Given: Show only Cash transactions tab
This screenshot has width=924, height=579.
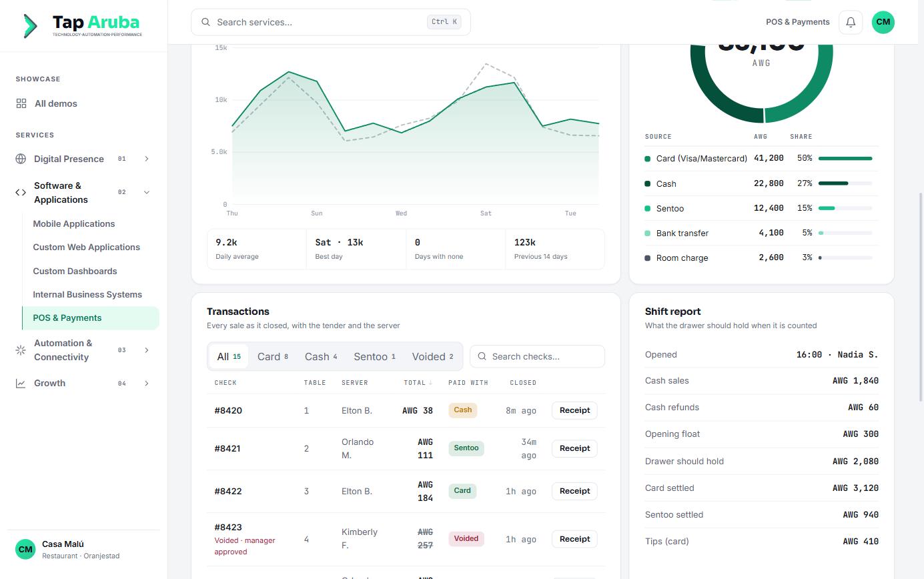Looking at the screenshot, I should 321,357.
